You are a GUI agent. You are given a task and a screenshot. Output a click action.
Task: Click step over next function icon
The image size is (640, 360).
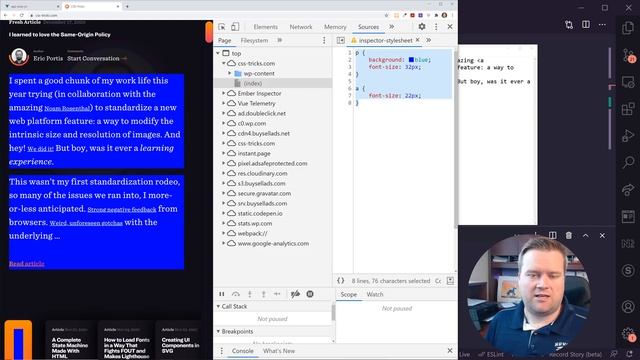click(236, 294)
